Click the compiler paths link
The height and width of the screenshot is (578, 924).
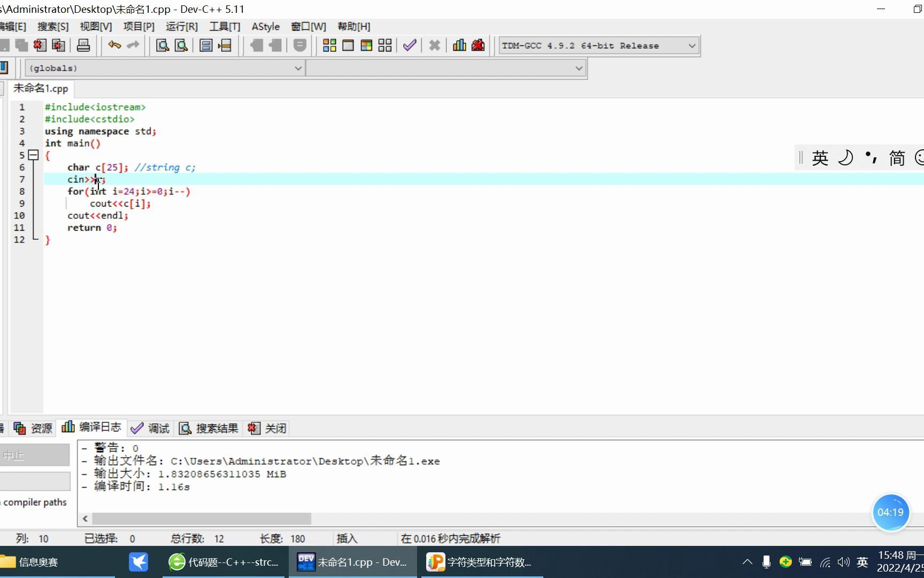tap(35, 502)
